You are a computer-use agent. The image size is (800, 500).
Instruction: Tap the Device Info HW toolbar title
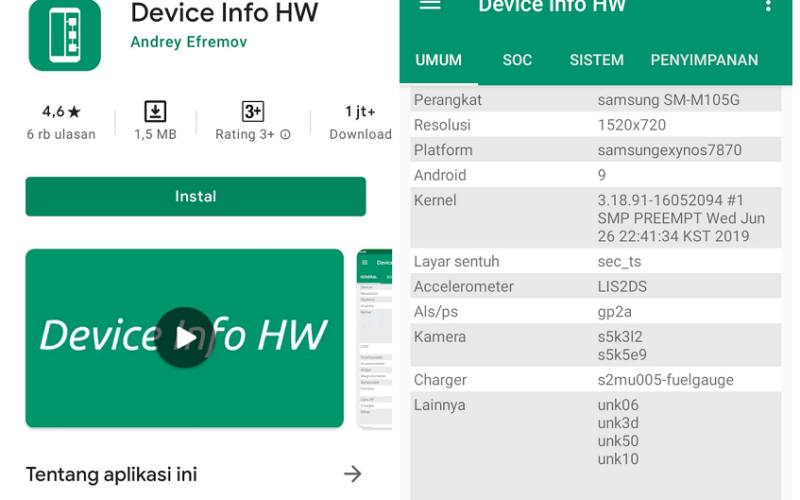(552, 6)
